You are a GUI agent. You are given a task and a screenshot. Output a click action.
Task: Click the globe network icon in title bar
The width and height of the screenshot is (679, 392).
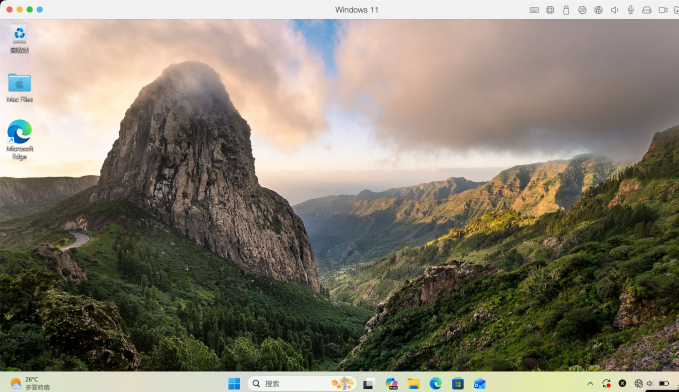click(598, 10)
